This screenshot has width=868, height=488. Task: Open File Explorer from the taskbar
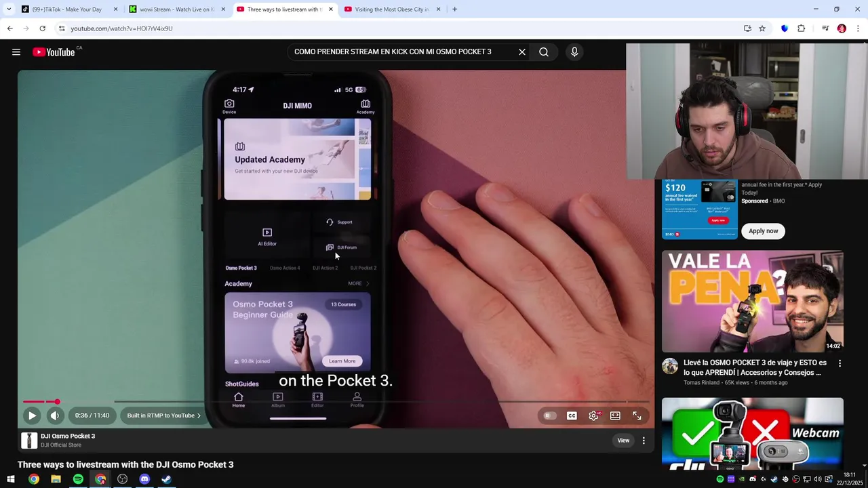[56, 479]
